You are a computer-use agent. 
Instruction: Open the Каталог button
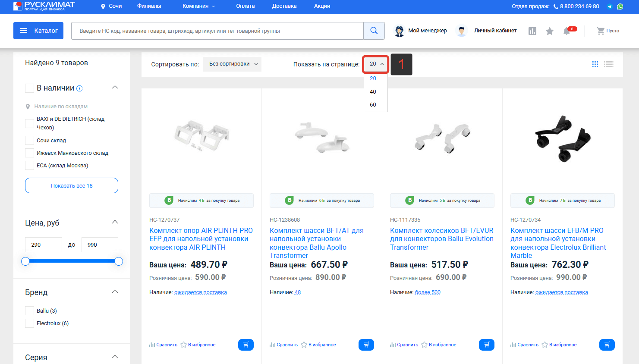[38, 31]
